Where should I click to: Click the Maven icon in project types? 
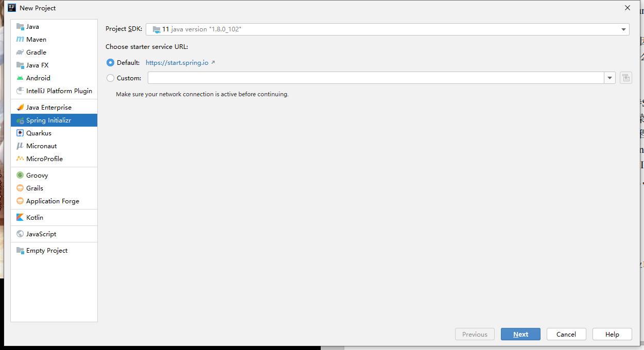click(20, 40)
